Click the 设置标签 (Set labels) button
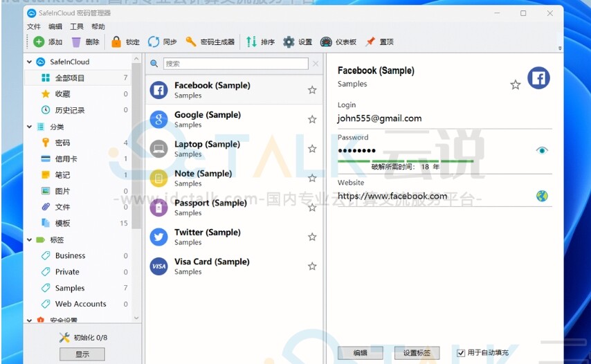The width and height of the screenshot is (591, 364). 417,353
